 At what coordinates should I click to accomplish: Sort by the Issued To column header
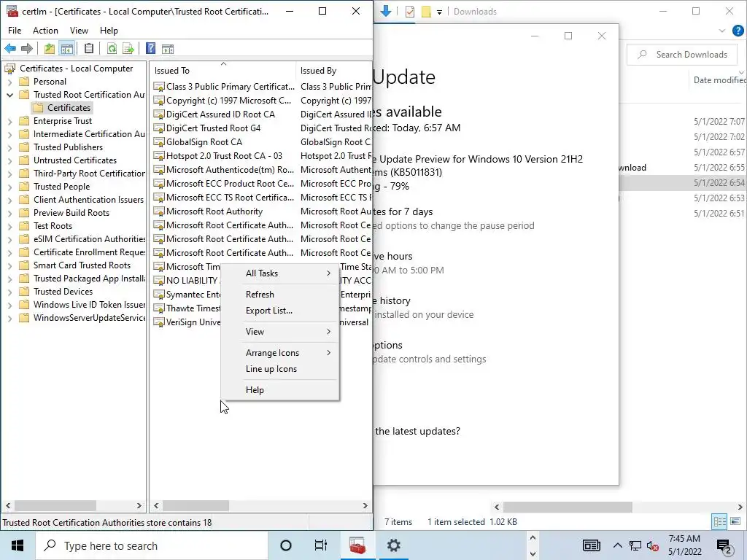coord(223,71)
